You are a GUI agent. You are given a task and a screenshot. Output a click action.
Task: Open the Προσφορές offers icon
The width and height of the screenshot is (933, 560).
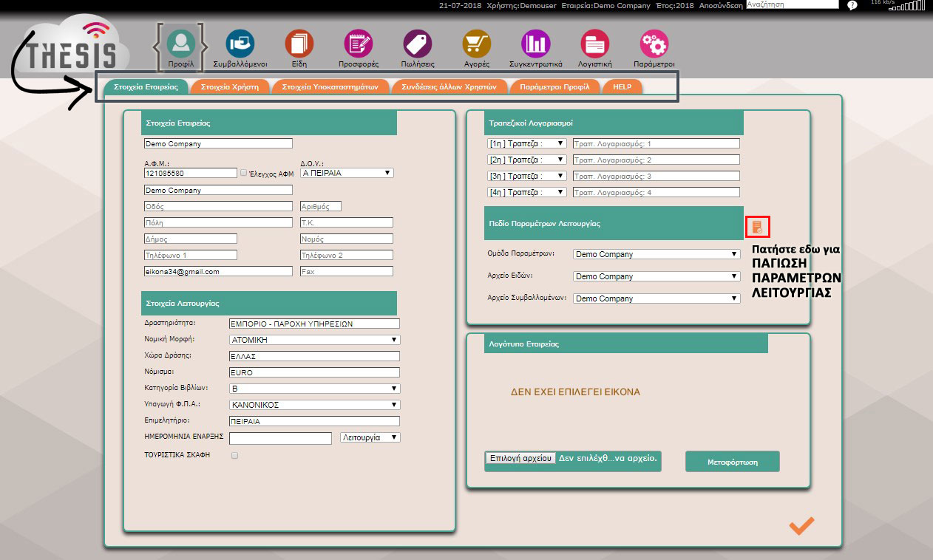tap(359, 44)
